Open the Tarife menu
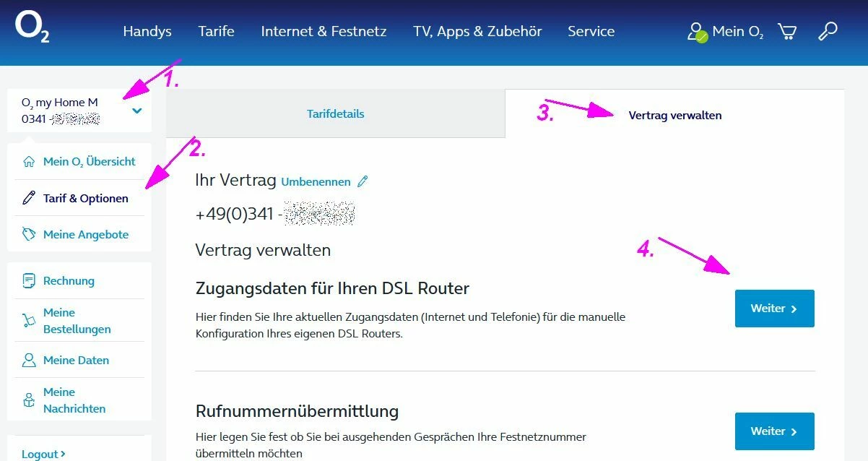 pos(217,31)
